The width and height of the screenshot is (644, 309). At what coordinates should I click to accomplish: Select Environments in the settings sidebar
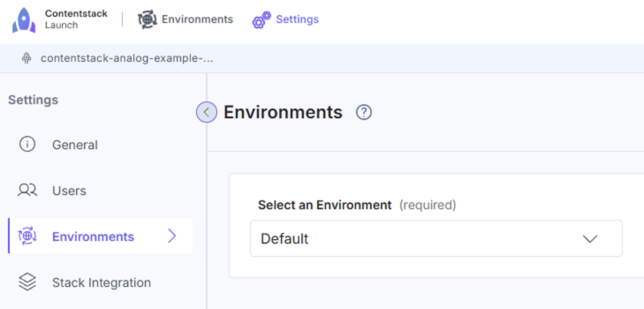pos(100,236)
